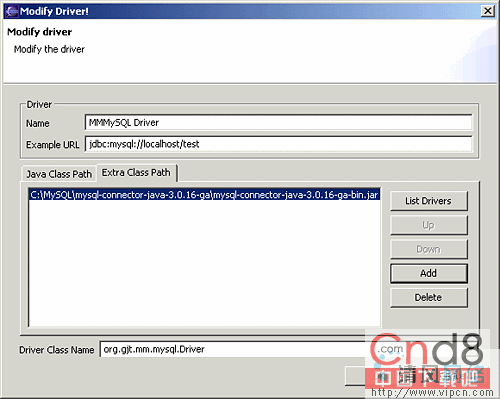Image resolution: width=500 pixels, height=399 pixels.
Task: Click the Modify Driver! title bar
Action: pyautogui.click(x=248, y=11)
